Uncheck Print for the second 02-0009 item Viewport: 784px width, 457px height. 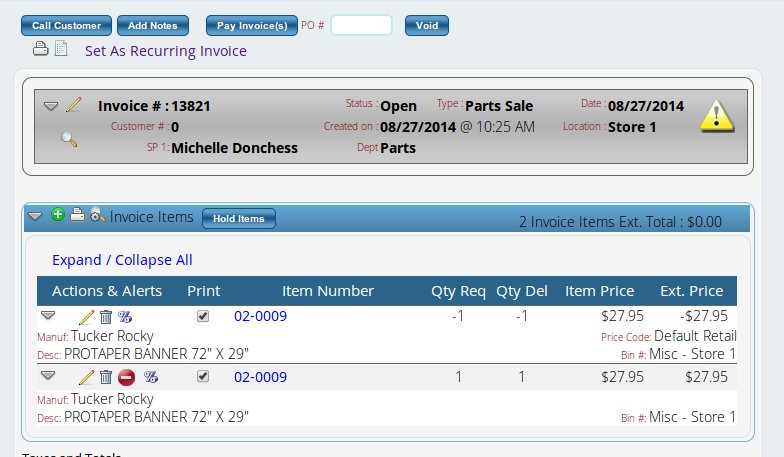point(203,377)
